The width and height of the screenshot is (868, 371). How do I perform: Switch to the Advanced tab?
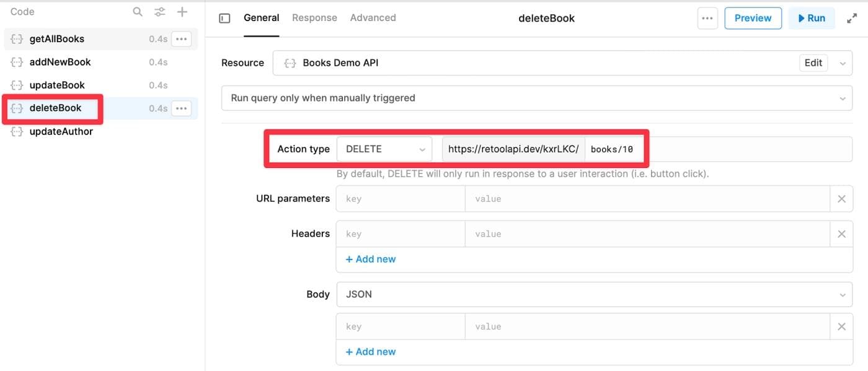pyautogui.click(x=373, y=18)
